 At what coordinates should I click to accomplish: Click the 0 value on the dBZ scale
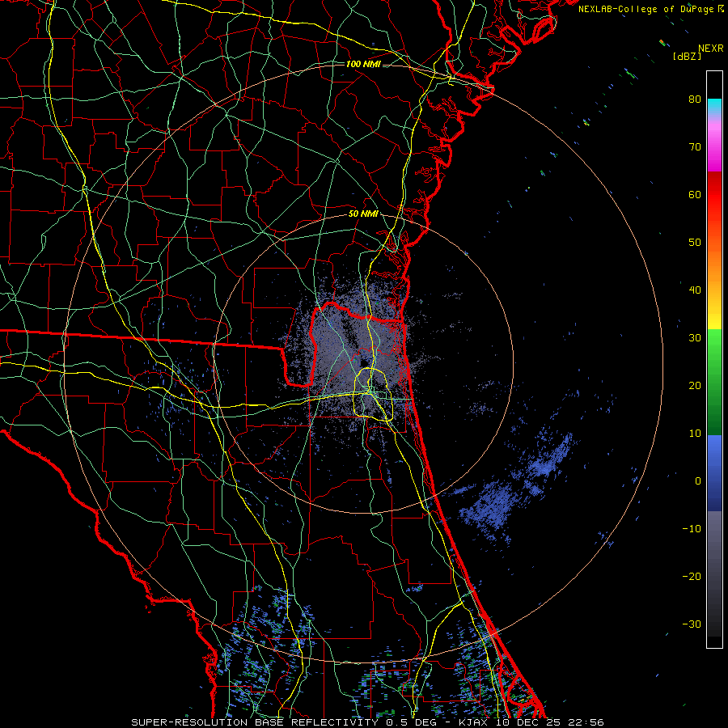pyautogui.click(x=698, y=481)
